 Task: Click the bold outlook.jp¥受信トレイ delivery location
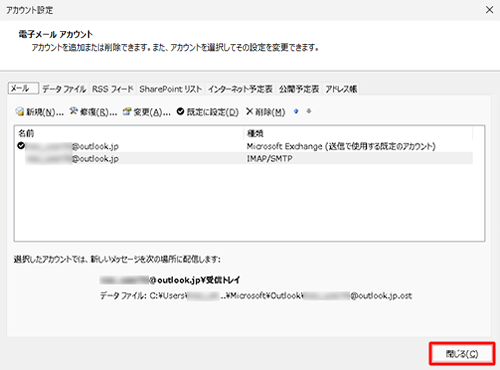pyautogui.click(x=170, y=280)
